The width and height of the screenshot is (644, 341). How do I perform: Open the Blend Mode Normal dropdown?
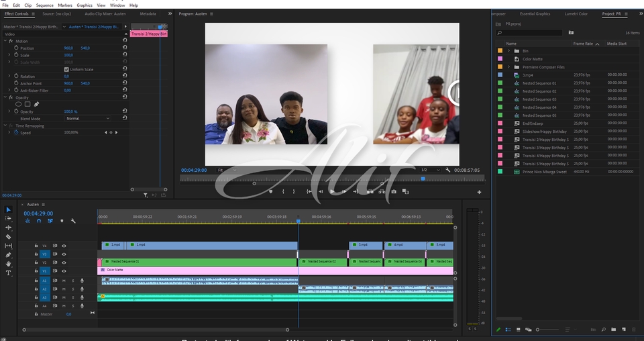(x=87, y=118)
